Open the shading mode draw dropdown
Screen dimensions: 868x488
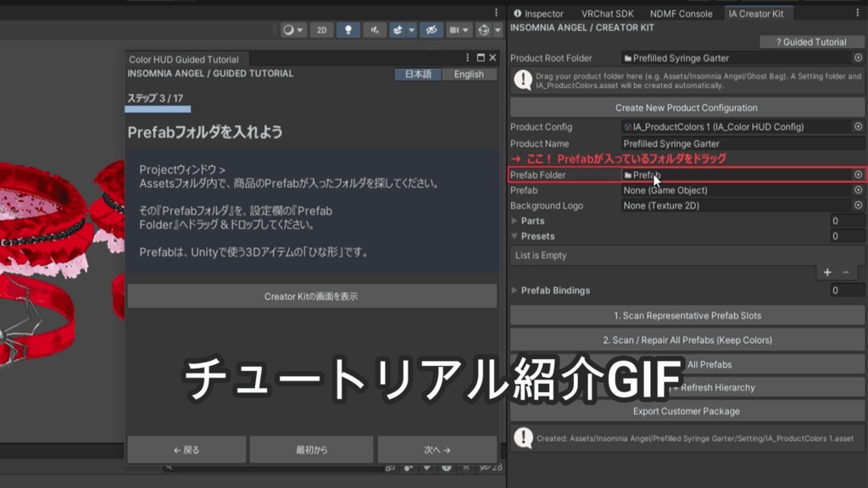[x=292, y=30]
